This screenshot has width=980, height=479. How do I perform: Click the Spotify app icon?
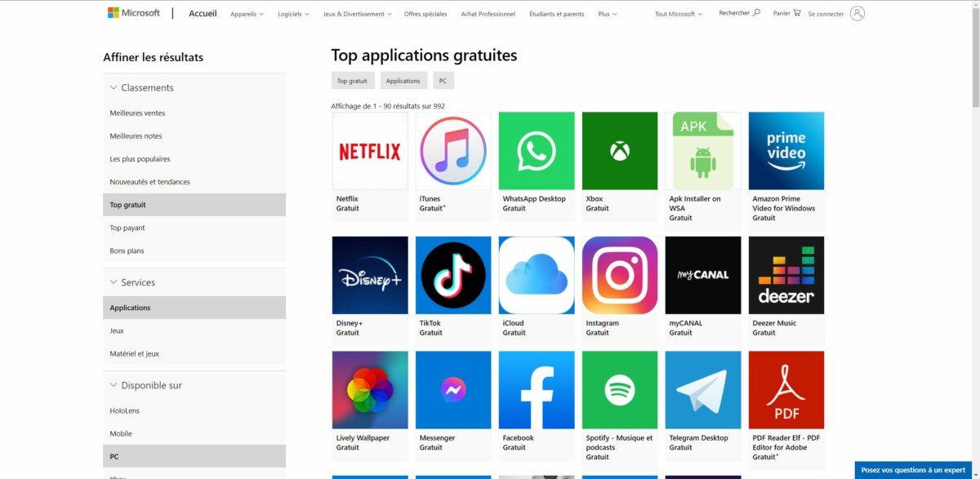coord(620,390)
